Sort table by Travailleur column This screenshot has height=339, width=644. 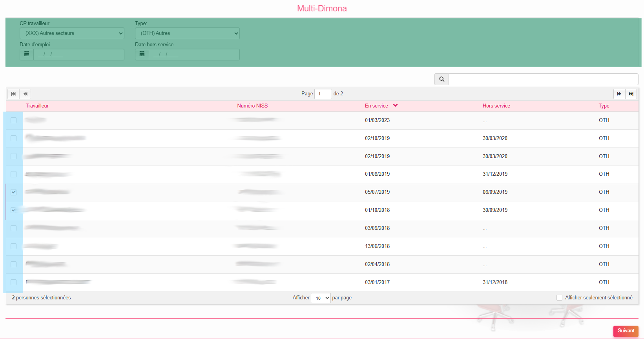[x=37, y=106]
